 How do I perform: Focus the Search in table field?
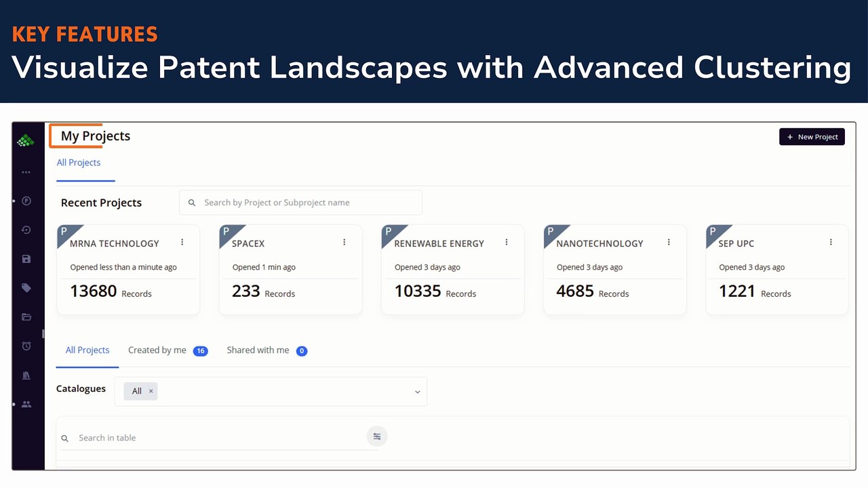[218, 438]
